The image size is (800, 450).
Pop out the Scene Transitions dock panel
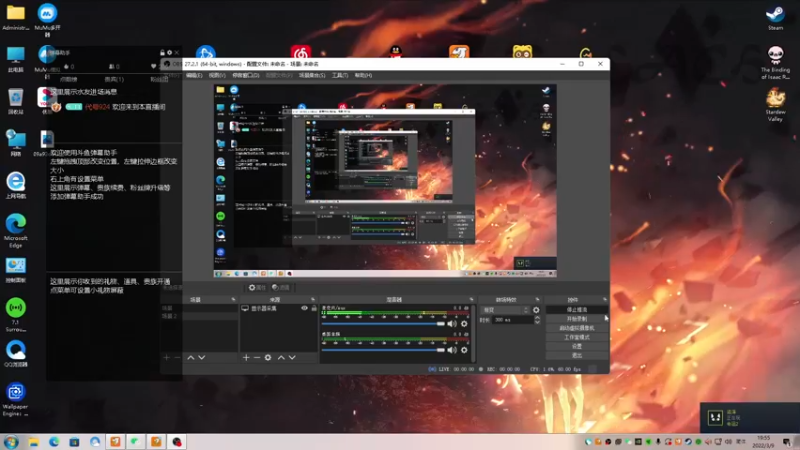[537, 299]
